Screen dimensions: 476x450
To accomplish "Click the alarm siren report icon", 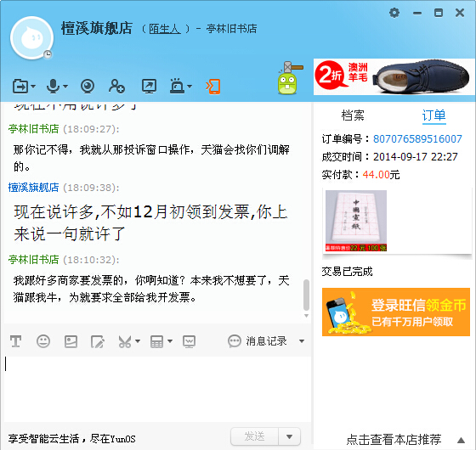I will click(178, 86).
